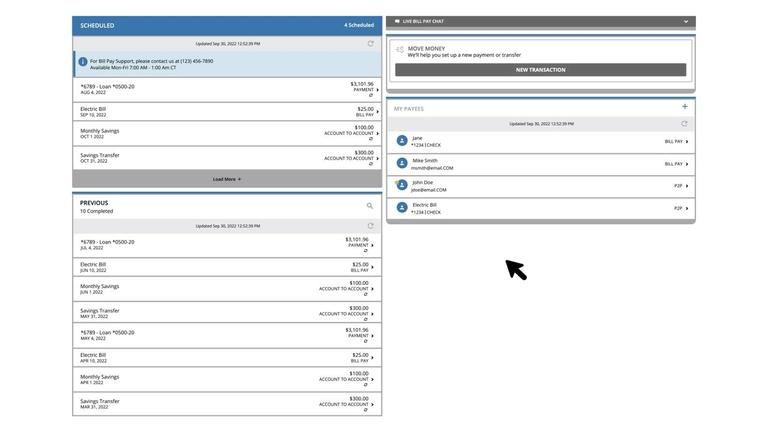Click recurring icon on Mar 31 Savings Transfer

(x=365, y=410)
